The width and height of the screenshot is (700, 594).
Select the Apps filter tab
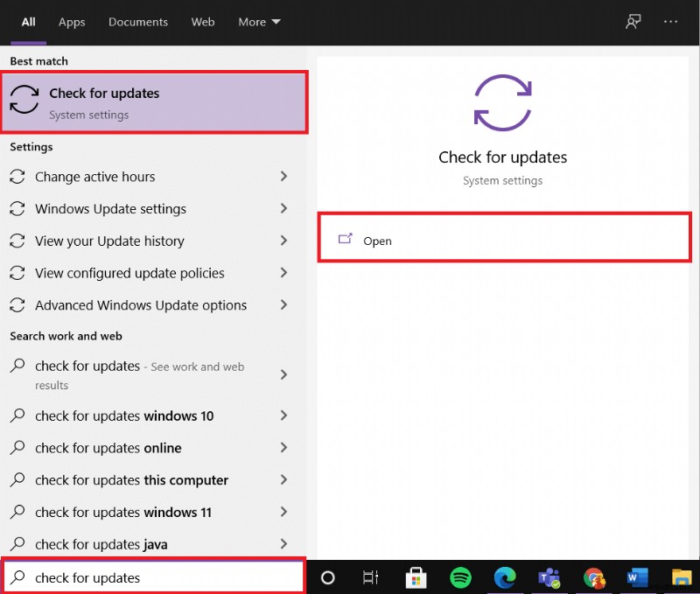[x=72, y=22]
